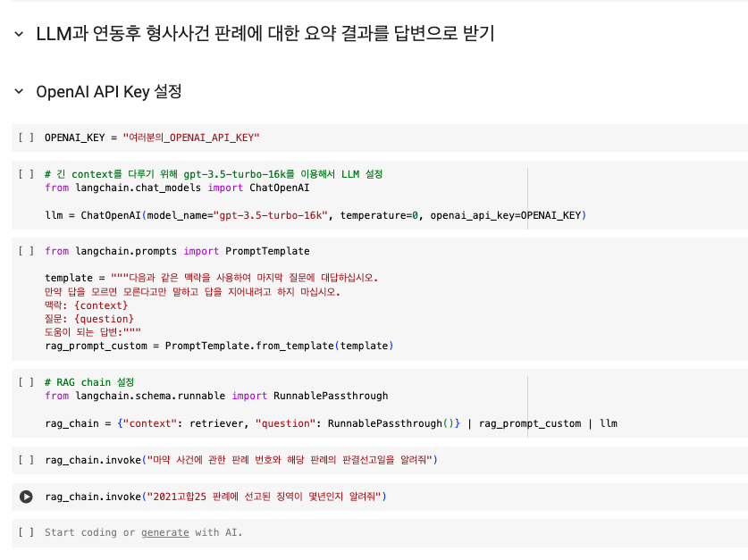Click the 마약 사건에 관한 판례 query string
The width and height of the screenshot is (748, 560).
tap(290, 460)
